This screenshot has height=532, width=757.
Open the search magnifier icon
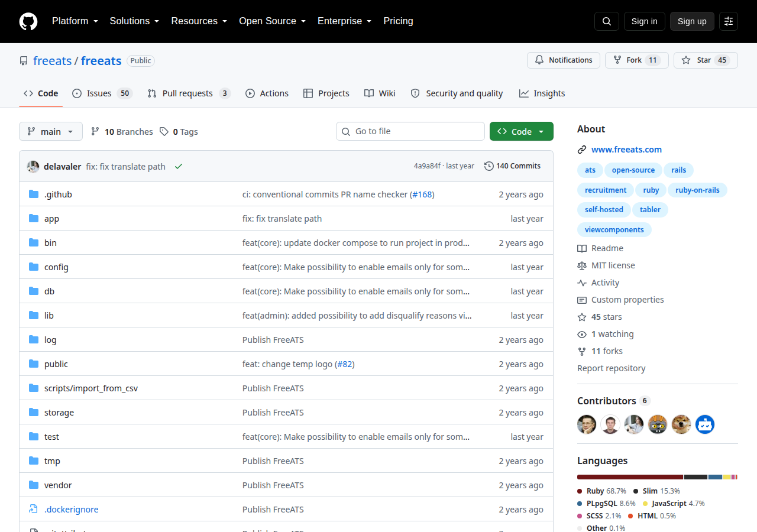coord(607,21)
